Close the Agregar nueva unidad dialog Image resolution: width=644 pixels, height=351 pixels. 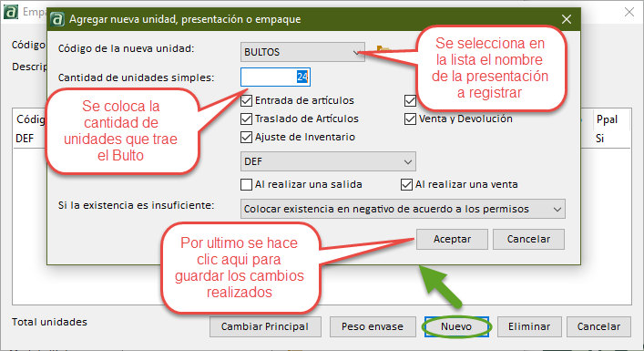[x=567, y=19]
